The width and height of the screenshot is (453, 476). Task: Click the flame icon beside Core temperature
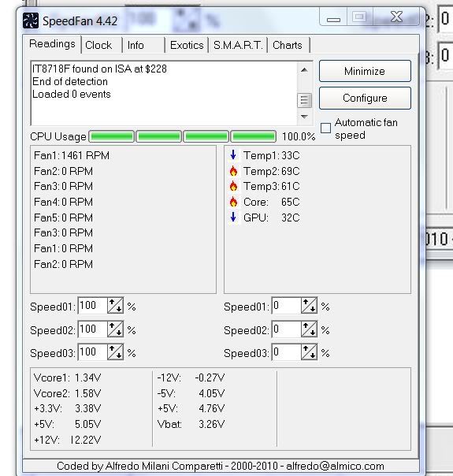click(233, 202)
